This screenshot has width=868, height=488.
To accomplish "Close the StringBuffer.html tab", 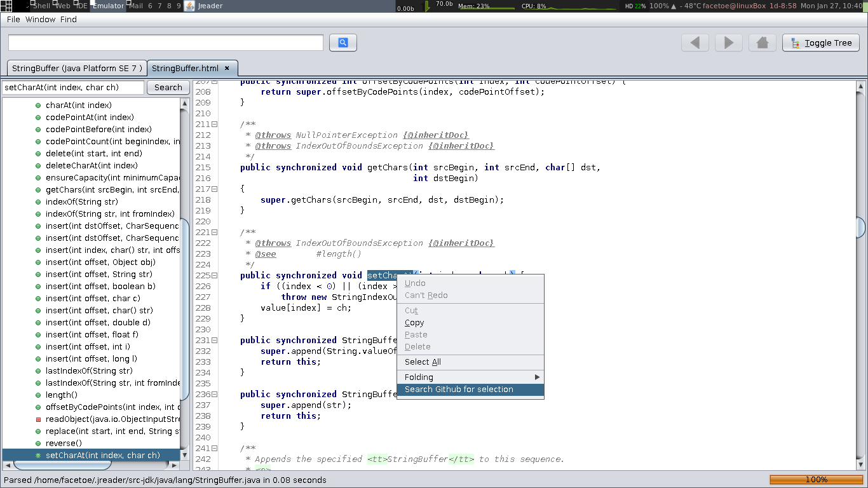I will [227, 68].
